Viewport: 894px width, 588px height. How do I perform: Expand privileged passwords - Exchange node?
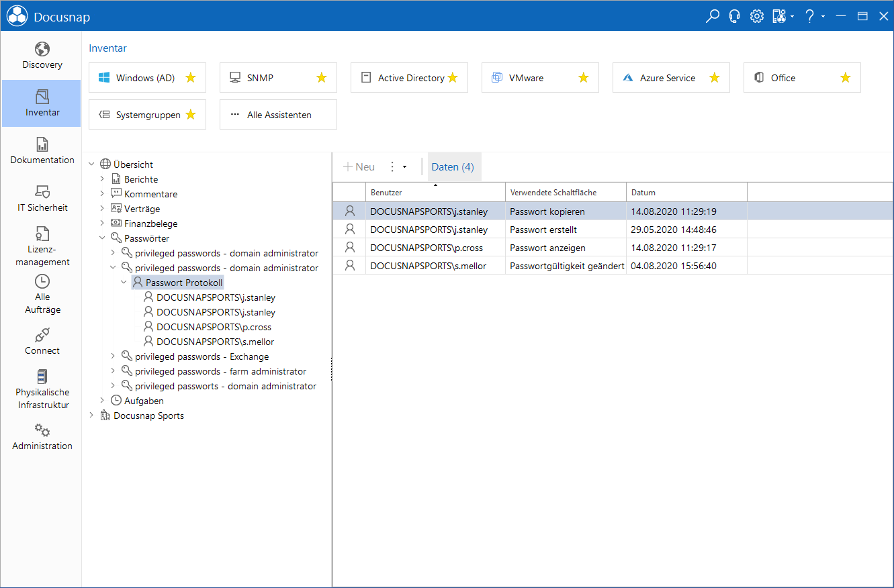click(x=114, y=356)
